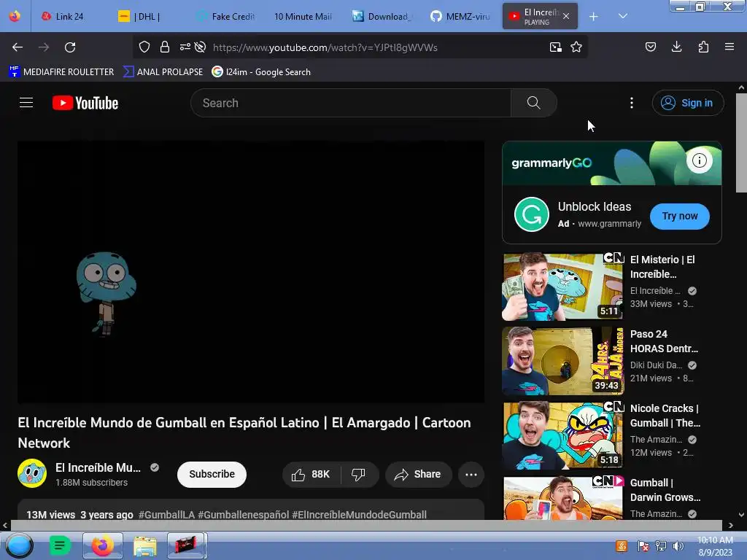
Task: Click the video player area
Action: click(251, 272)
